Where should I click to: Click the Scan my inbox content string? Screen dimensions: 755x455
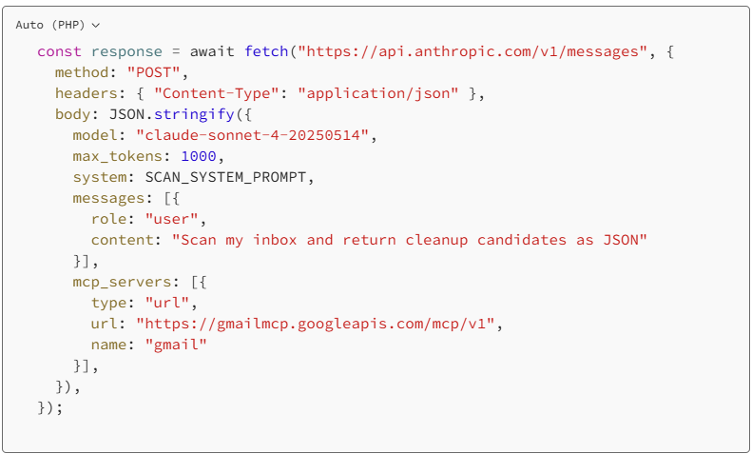tap(409, 240)
